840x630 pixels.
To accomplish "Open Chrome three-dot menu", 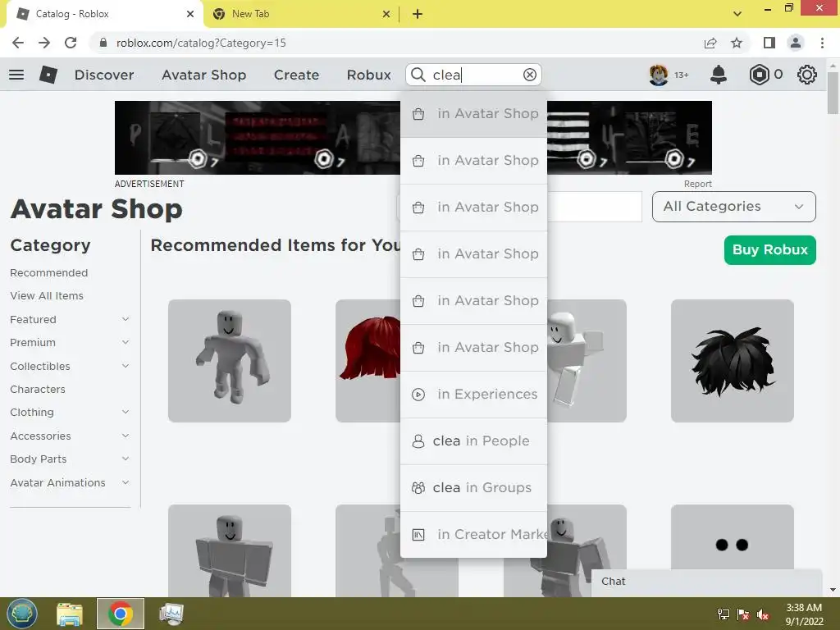I will coord(822,43).
